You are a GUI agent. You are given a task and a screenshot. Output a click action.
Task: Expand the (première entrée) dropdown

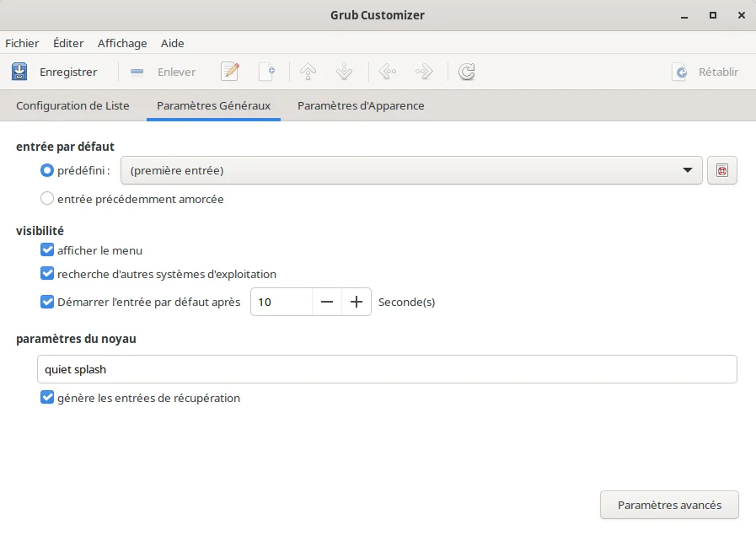click(x=411, y=170)
